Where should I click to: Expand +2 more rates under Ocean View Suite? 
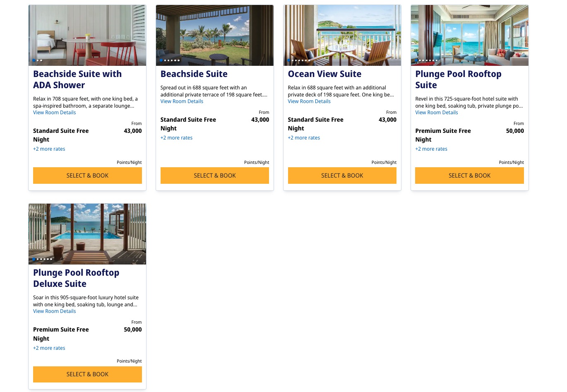click(304, 137)
